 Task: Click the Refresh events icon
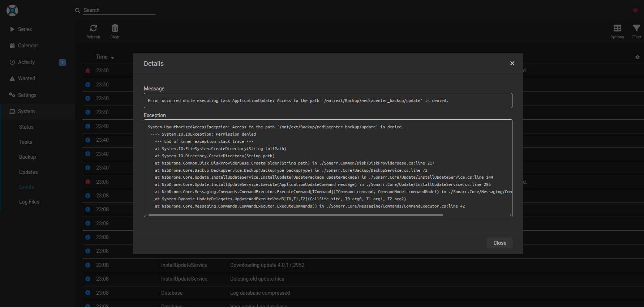coord(93,28)
